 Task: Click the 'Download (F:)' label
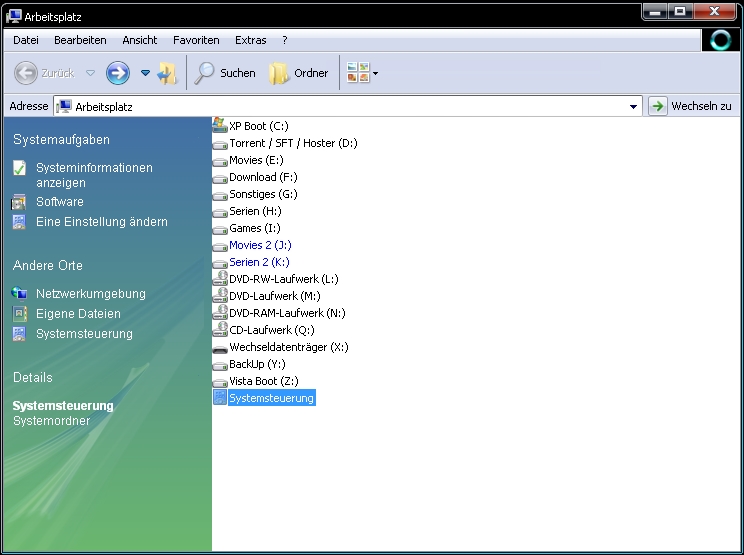[263, 177]
